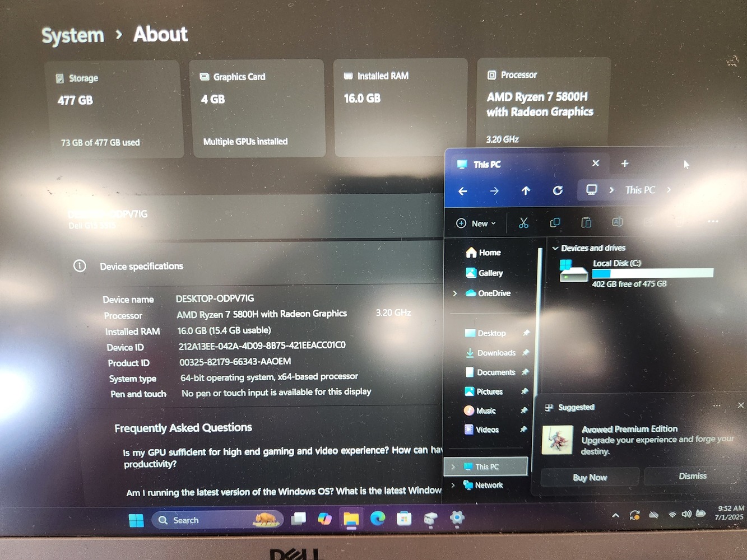This screenshot has height=560, width=747.
Task: Open the See more three-dot menu
Action: coord(713,221)
